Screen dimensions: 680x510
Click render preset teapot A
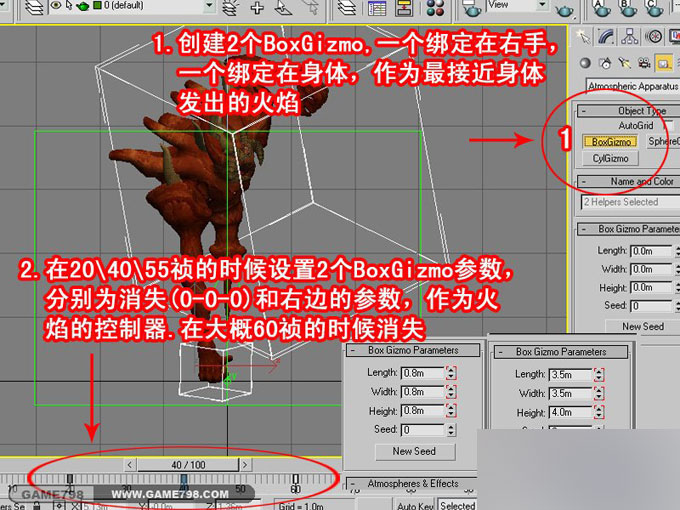[x=601, y=8]
